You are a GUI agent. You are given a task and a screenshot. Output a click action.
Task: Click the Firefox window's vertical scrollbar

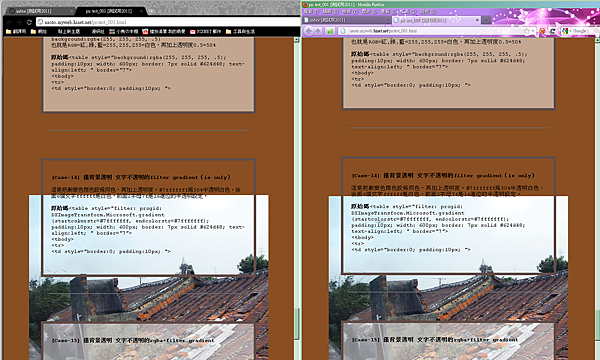pos(598,199)
